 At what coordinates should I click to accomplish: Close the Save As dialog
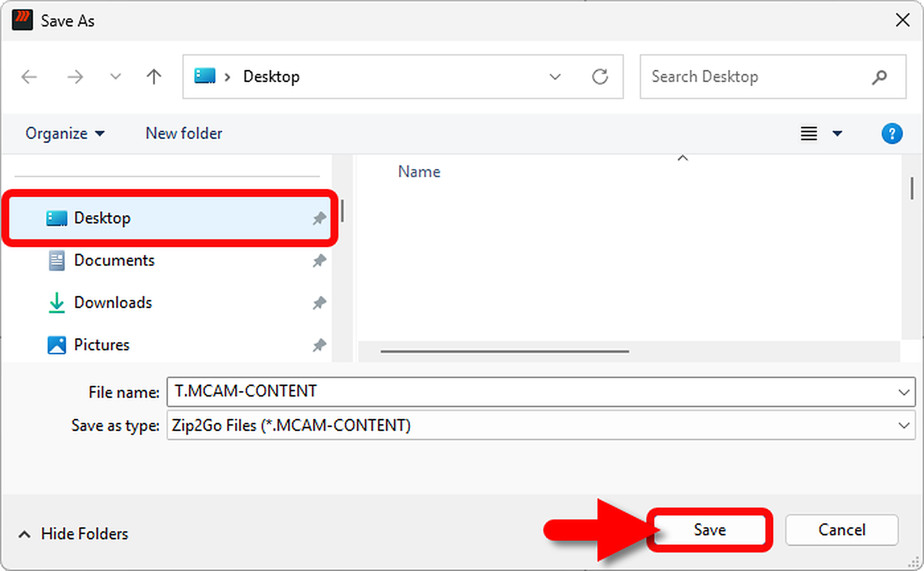(x=903, y=20)
